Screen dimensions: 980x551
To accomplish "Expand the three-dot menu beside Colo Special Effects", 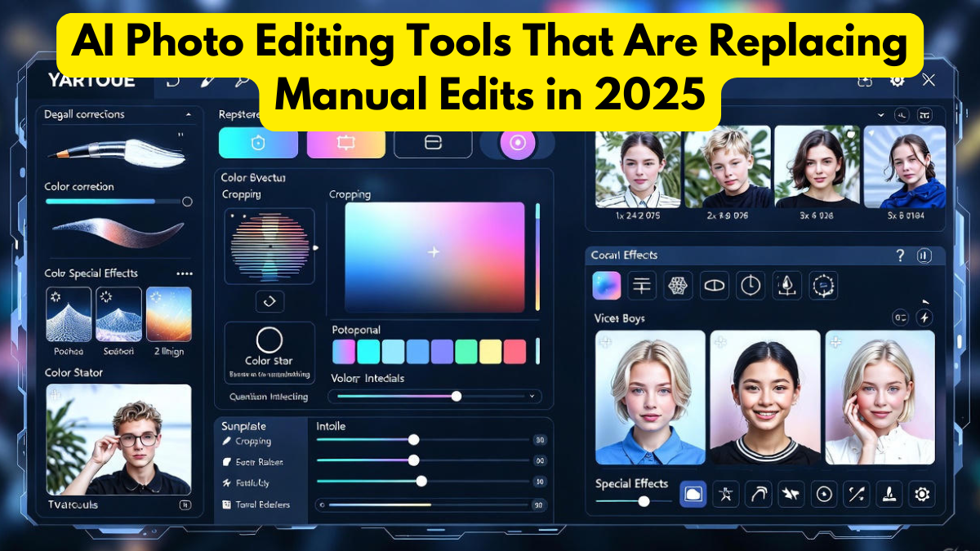I will [186, 273].
